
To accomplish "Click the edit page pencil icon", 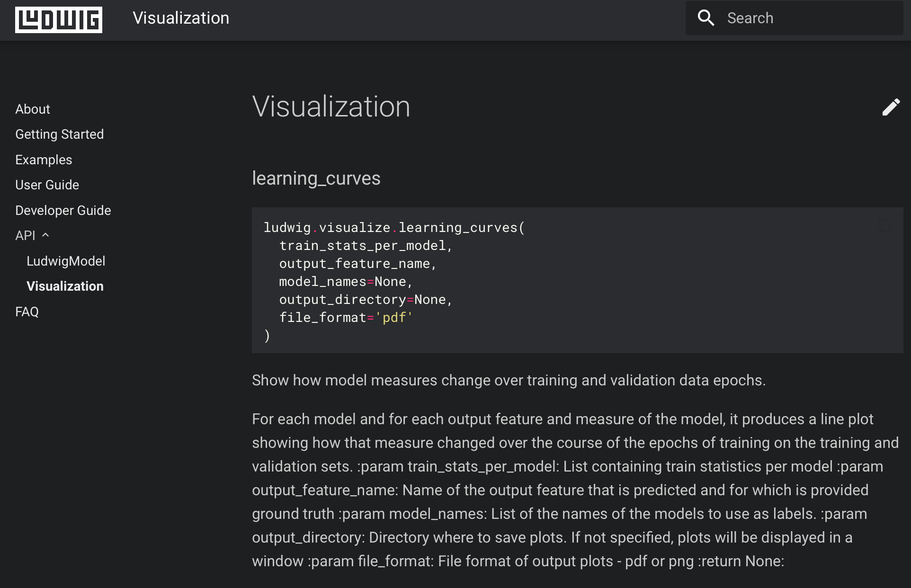I will click(x=891, y=107).
